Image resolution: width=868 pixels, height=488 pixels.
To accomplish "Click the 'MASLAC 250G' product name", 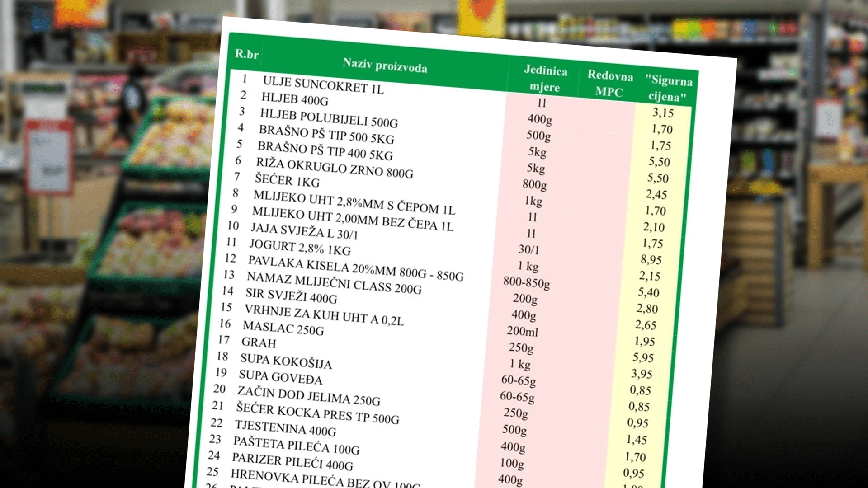I will pos(283,328).
